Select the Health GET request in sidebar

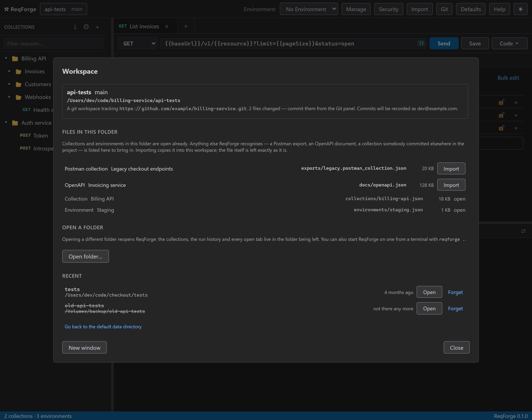(38, 110)
